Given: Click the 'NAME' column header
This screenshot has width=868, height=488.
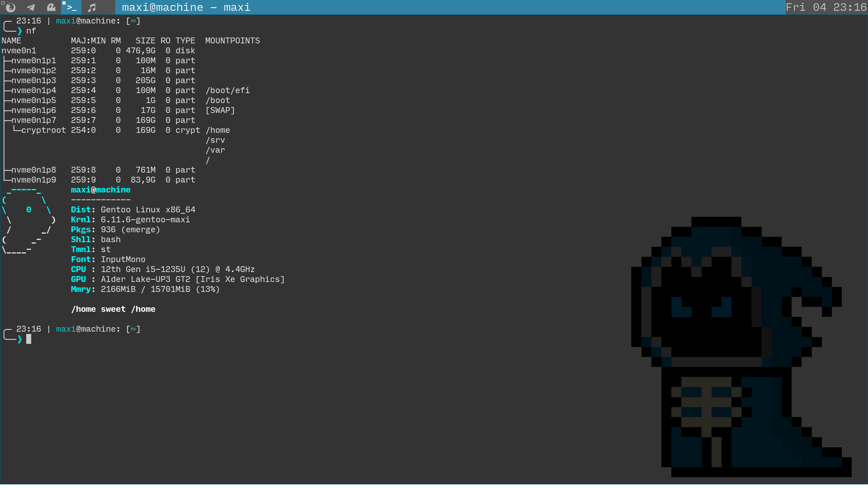Looking at the screenshot, I should coord(11,41).
